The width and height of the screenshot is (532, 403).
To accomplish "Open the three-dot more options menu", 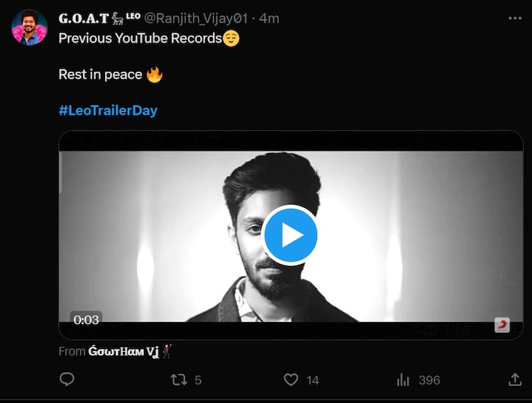I will (515, 18).
